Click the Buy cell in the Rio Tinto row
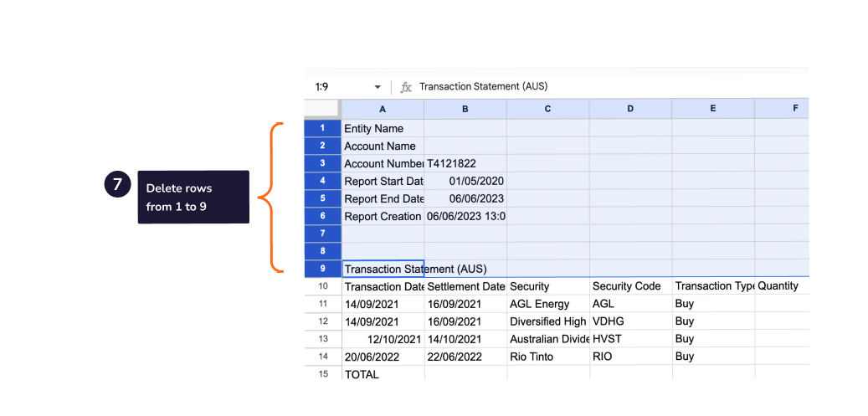This screenshot has height=416, width=868. pyautogui.click(x=712, y=357)
